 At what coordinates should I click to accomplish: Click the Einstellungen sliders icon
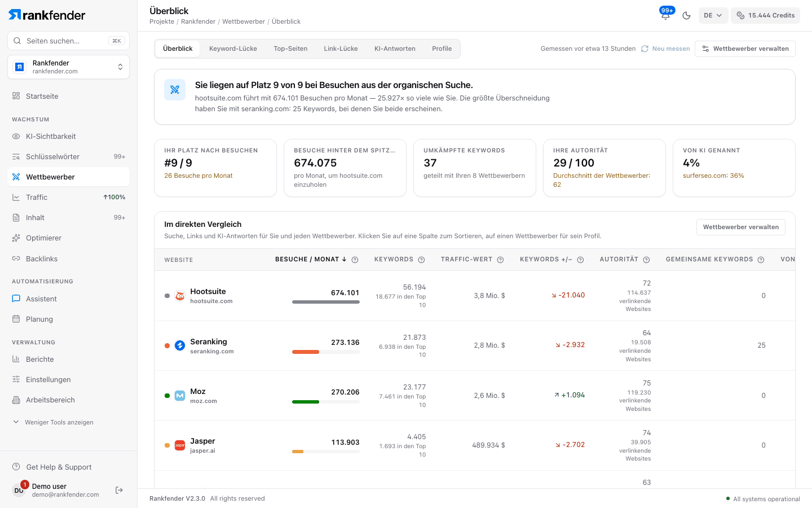tap(16, 379)
